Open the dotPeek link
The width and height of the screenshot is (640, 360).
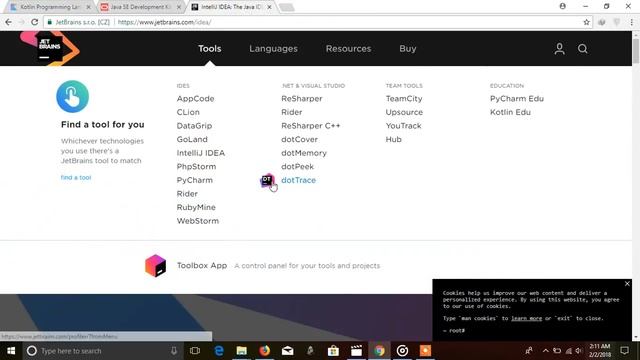pyautogui.click(x=298, y=167)
